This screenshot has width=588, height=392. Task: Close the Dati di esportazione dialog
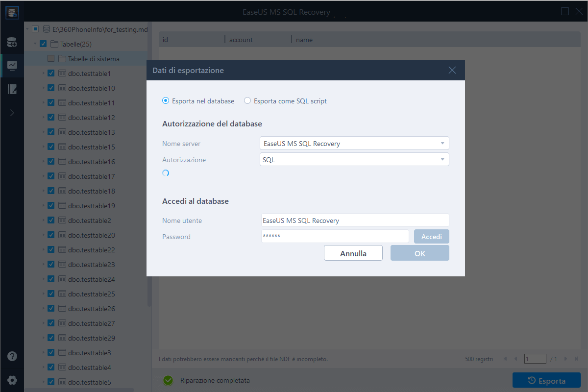point(452,70)
